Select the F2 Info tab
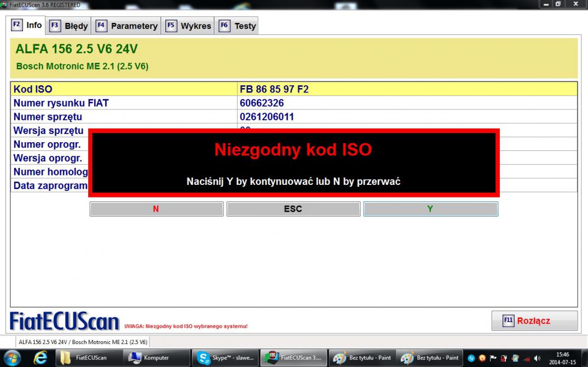This screenshot has height=367, width=588. click(x=26, y=25)
